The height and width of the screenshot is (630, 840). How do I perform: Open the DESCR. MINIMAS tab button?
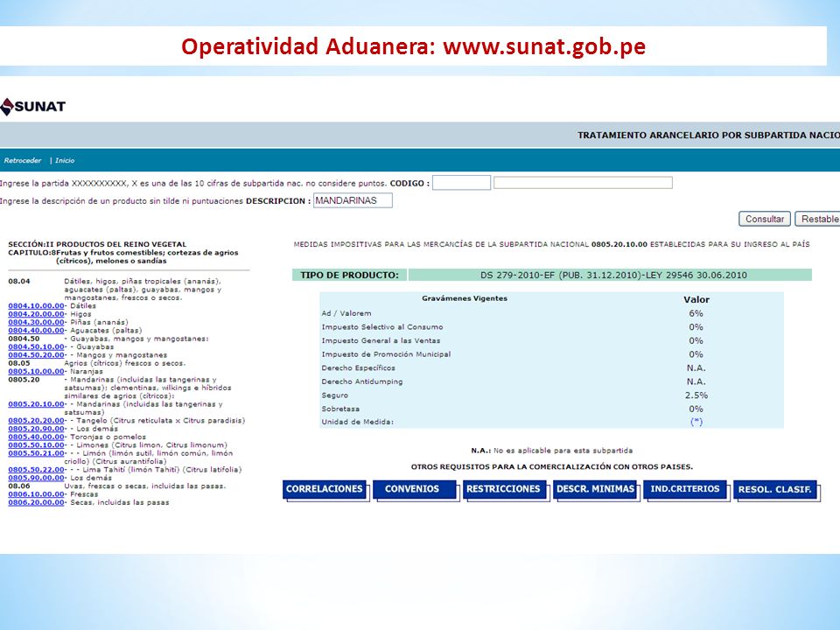(x=595, y=489)
